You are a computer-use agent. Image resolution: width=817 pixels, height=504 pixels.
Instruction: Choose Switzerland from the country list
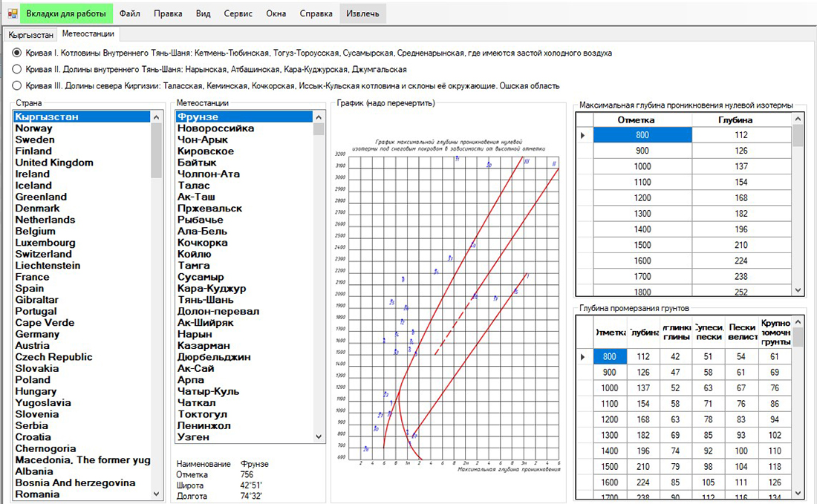[82, 254]
